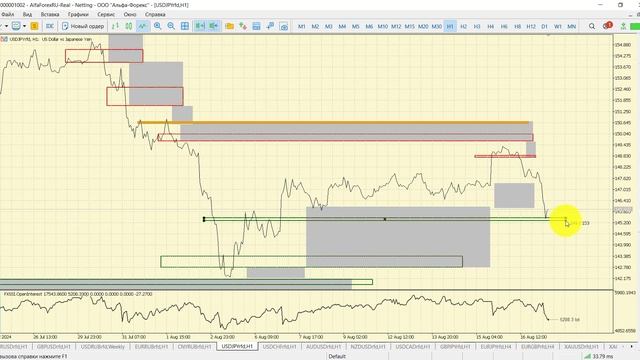Screen dimensions: 640x360
Task: Switch to the XAUUSDrfd,H1 chart tab
Action: click(581, 347)
